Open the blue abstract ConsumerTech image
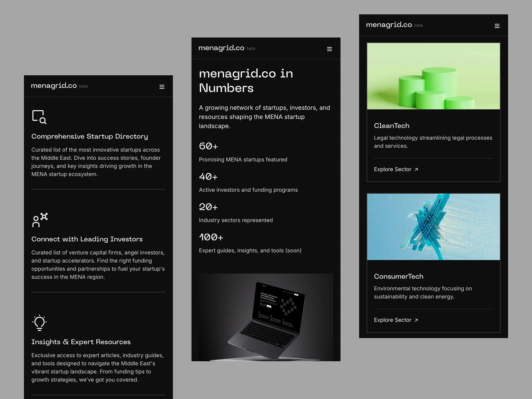 click(x=433, y=227)
